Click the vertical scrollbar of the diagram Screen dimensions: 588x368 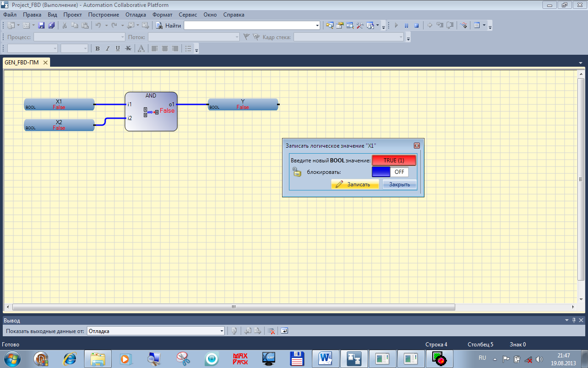coord(581,178)
